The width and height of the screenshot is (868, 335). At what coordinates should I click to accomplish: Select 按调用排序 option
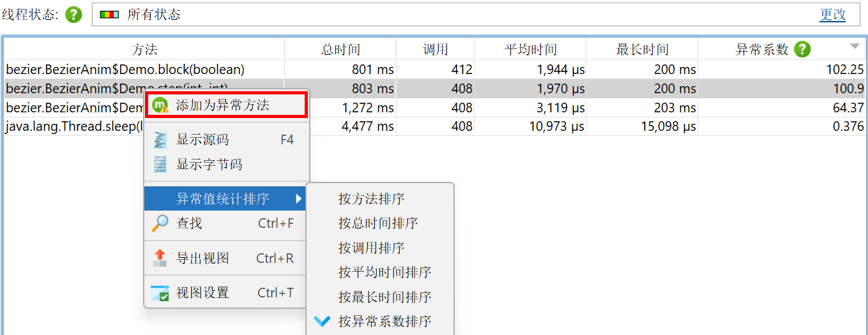[x=380, y=248]
